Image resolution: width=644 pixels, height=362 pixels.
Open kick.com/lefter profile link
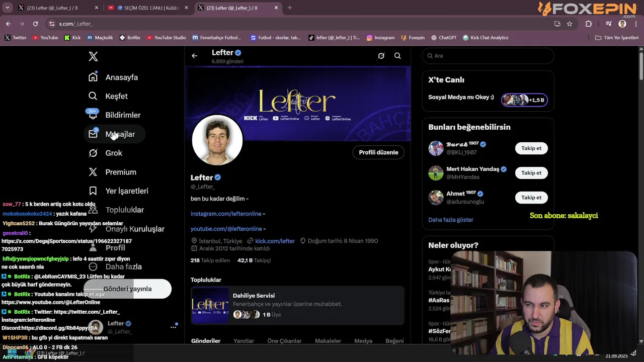point(275,241)
